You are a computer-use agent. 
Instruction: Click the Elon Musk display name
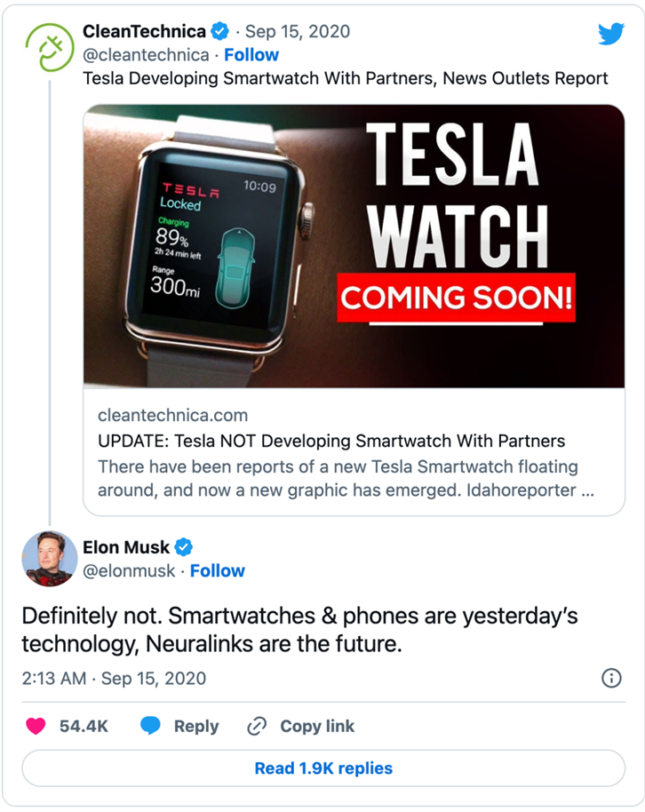click(126, 547)
